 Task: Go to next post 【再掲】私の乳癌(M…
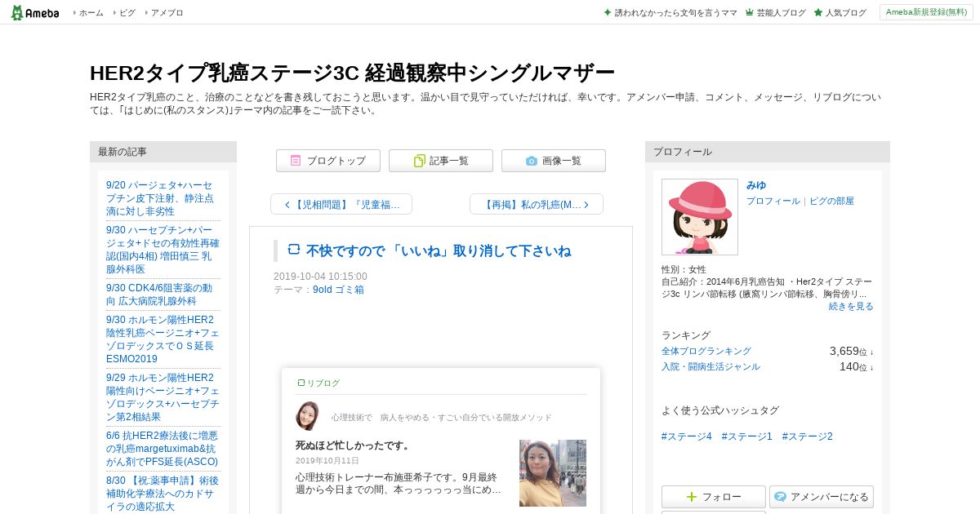pyautogui.click(x=537, y=204)
